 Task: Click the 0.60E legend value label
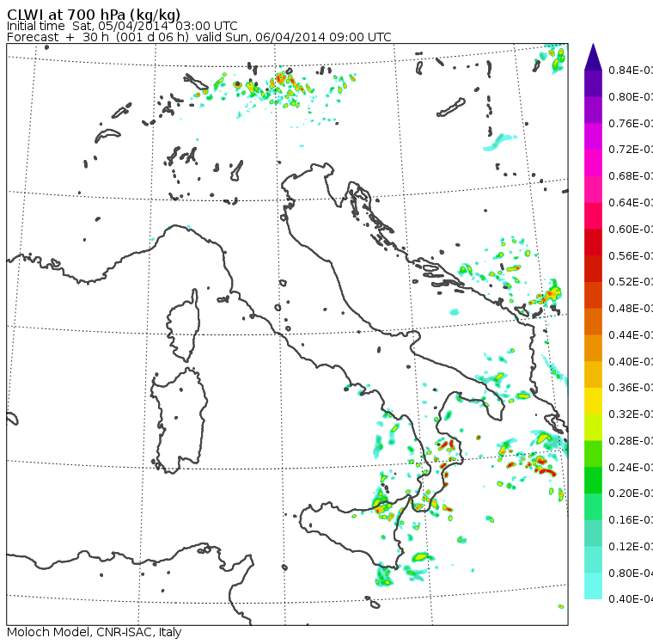(x=631, y=230)
